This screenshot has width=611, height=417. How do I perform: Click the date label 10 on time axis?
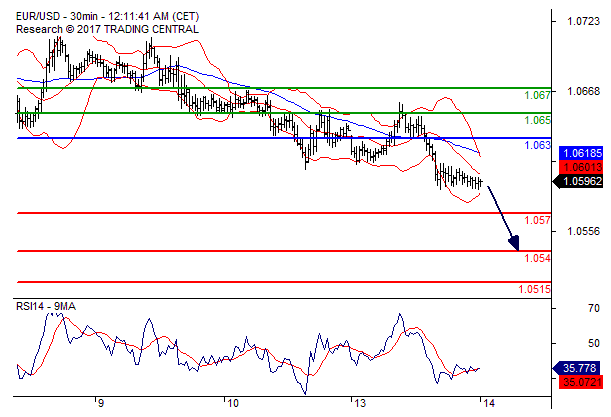point(232,403)
